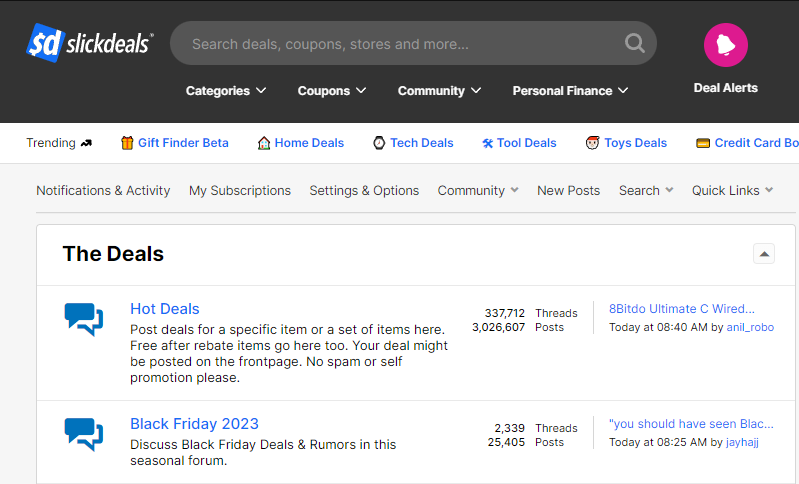Screen dimensions: 799x484
Task: Open Notifications & Activity tab
Action: click(103, 190)
